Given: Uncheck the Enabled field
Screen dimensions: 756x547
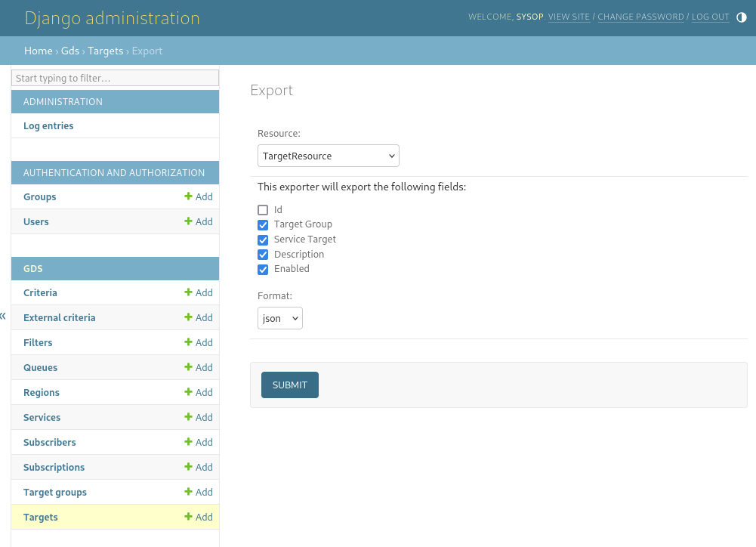Looking at the screenshot, I should tap(263, 269).
